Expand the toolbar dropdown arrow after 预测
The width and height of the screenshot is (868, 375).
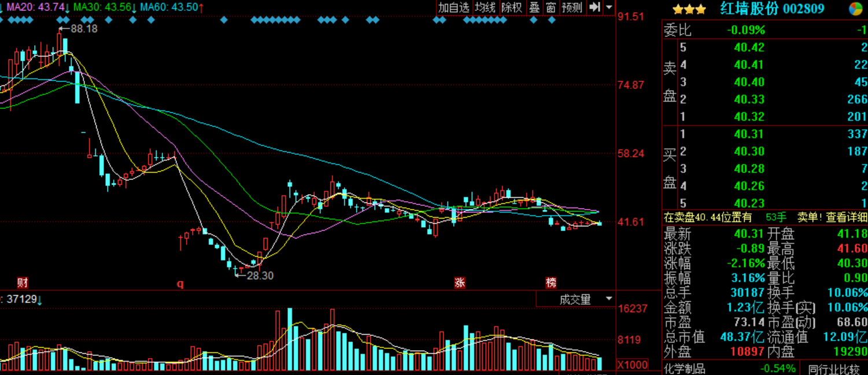pyautogui.click(x=610, y=8)
